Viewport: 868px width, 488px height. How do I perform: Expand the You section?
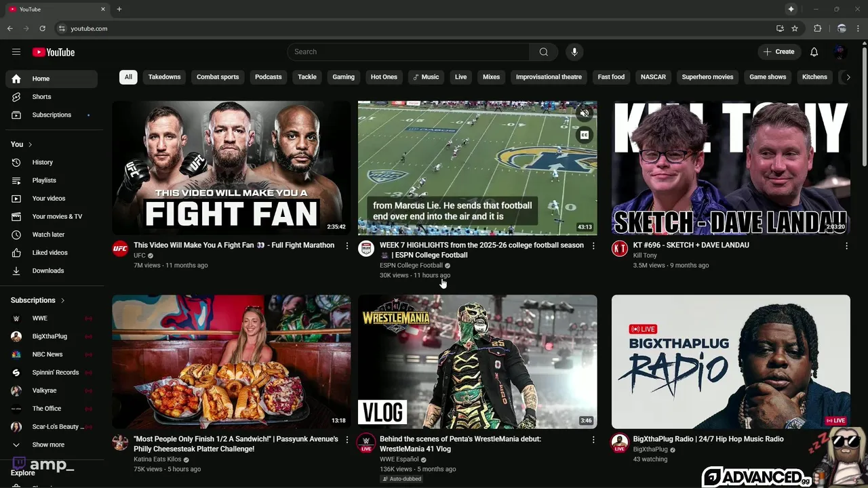(22, 144)
